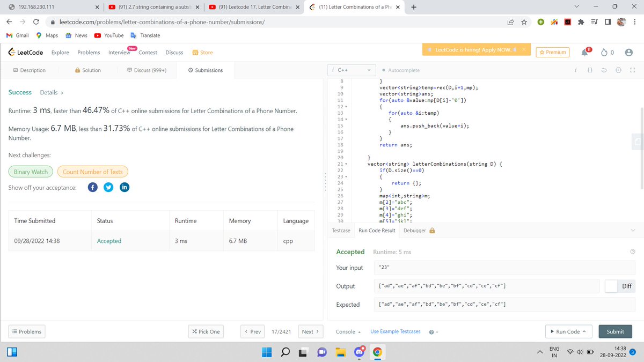644x362 pixels.
Task: Click the format code braces icon
Action: click(590, 70)
